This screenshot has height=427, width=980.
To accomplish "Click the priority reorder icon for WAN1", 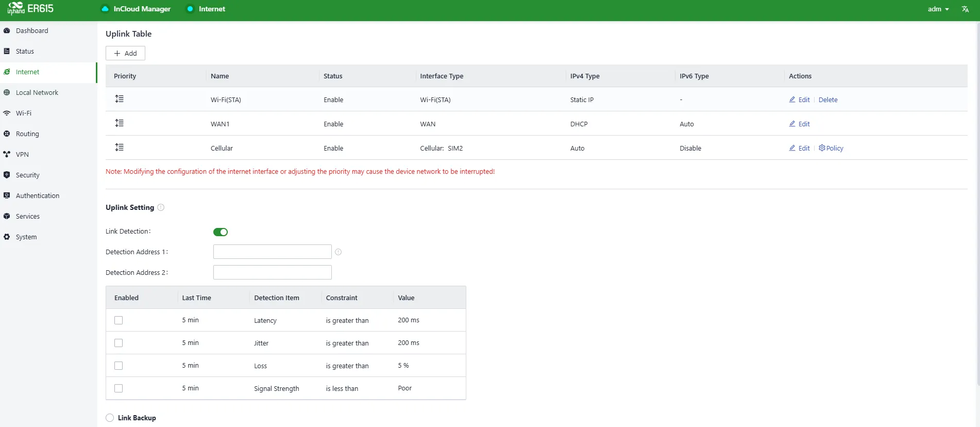I will [119, 123].
